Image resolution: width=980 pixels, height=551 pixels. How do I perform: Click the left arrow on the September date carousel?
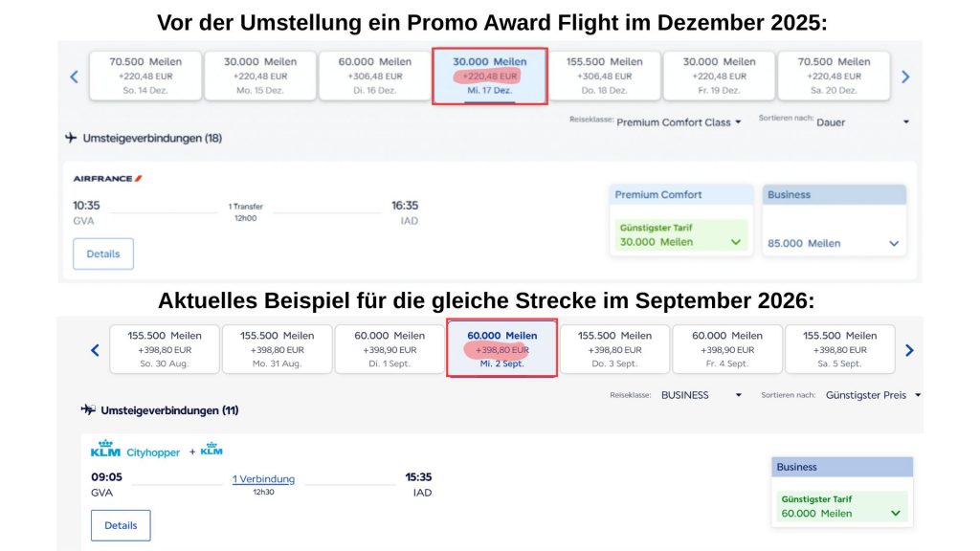(94, 350)
